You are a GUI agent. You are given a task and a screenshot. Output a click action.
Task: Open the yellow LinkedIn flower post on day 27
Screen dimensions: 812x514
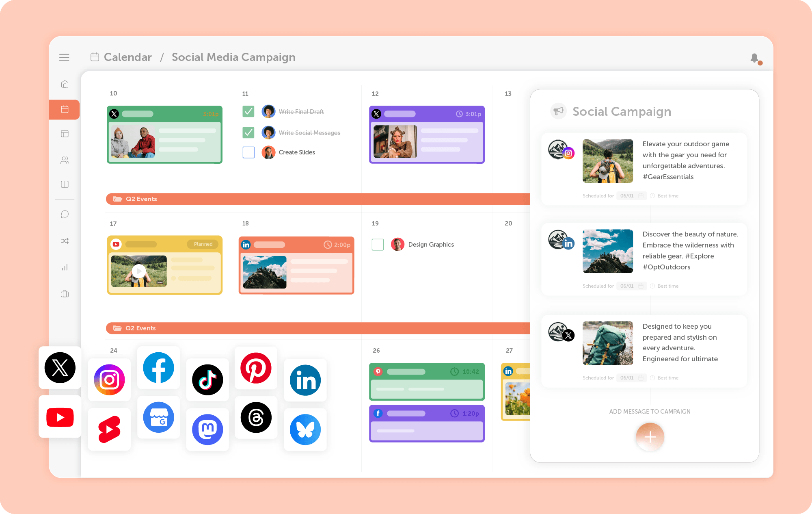(516, 392)
